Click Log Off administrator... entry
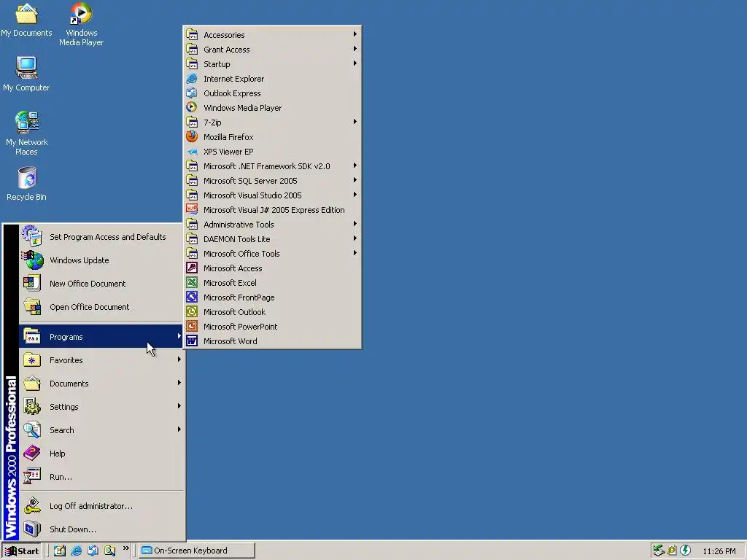Screen dimensions: 747x560 [x=101, y=506]
